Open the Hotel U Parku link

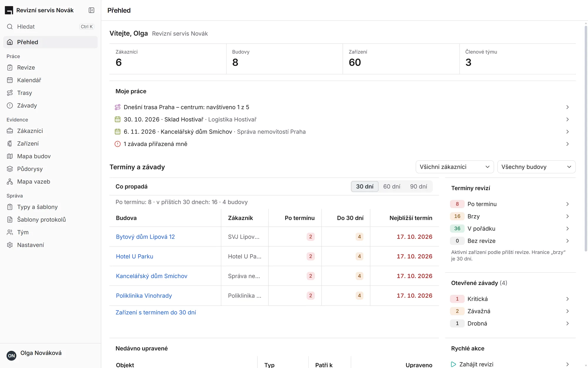pyautogui.click(x=134, y=256)
